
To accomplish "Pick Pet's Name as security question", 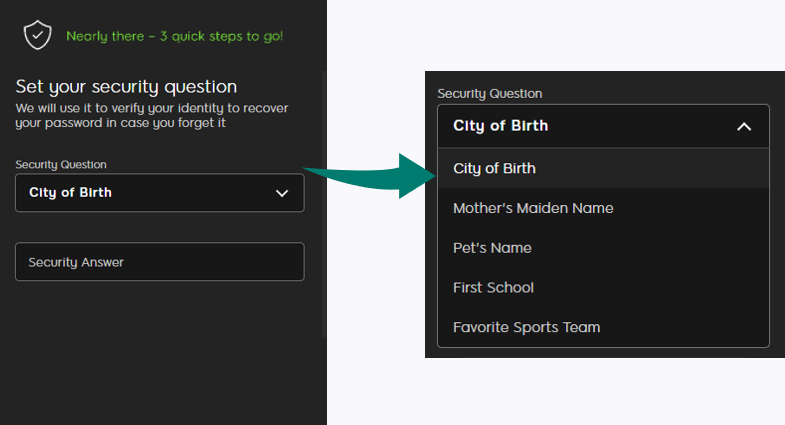I will (x=492, y=248).
